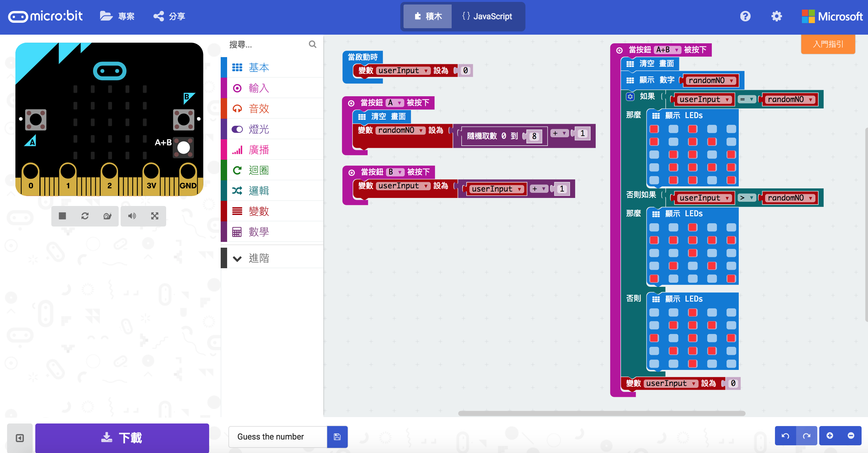Open the Help question mark icon
This screenshot has width=868, height=453.
pyautogui.click(x=745, y=16)
